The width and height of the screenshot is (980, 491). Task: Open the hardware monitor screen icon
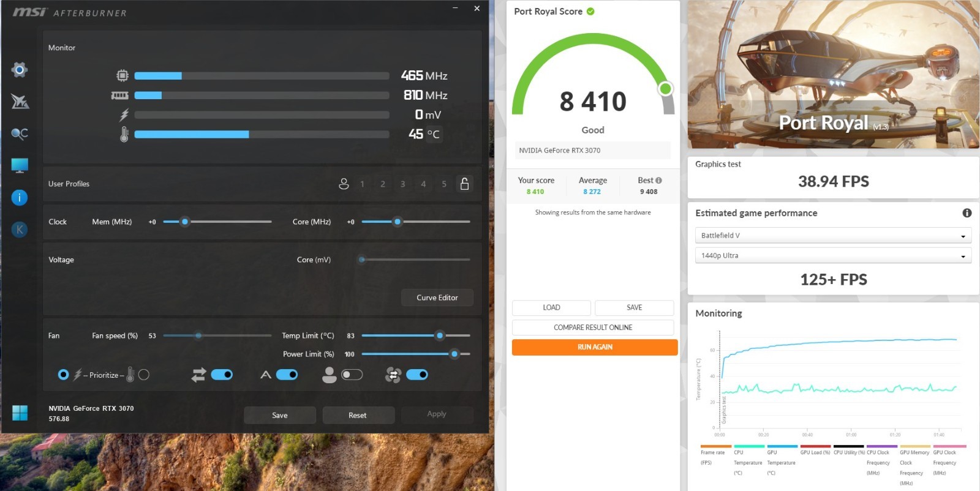(x=20, y=165)
